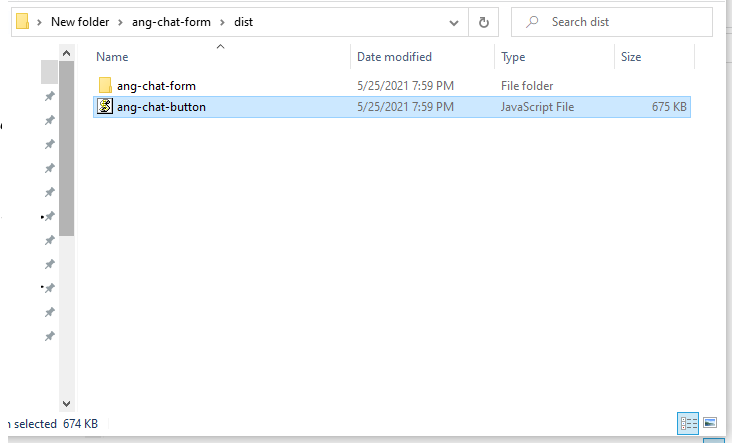The width and height of the screenshot is (732, 443).
Task: Click the refresh button in address bar
Action: (x=484, y=22)
